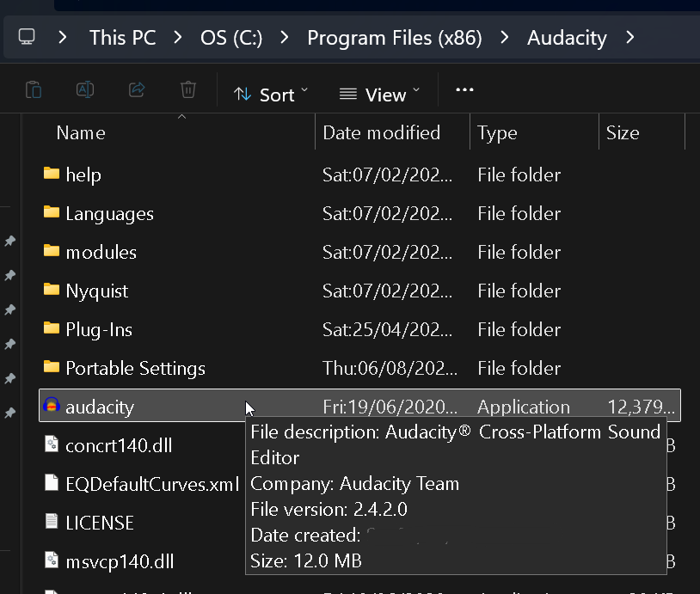Click the Audacity breadcrumb
This screenshot has height=594, width=700.
pos(567,38)
